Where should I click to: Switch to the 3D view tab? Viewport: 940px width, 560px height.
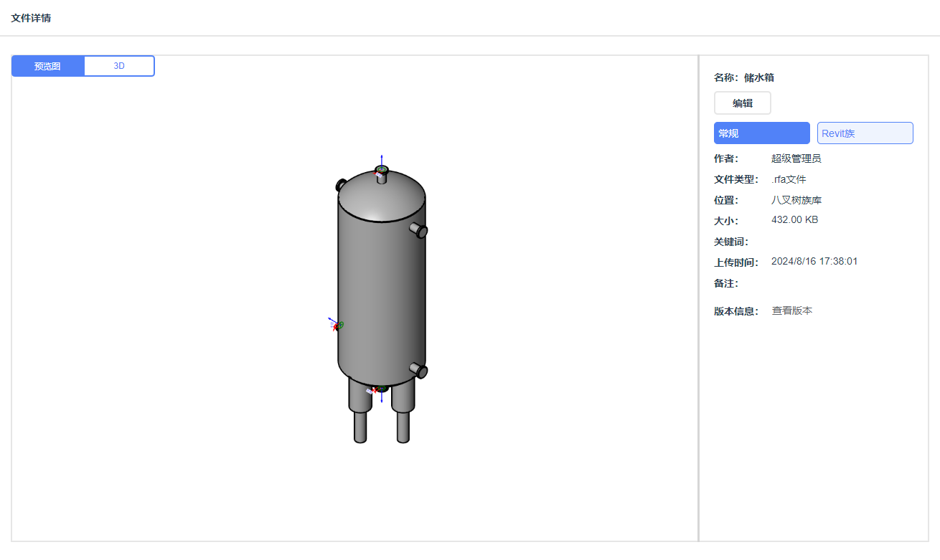pos(119,66)
